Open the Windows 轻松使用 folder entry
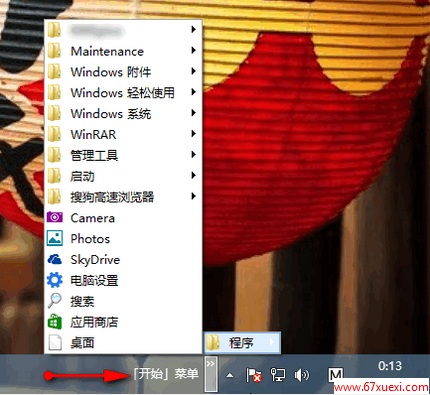 [123, 93]
